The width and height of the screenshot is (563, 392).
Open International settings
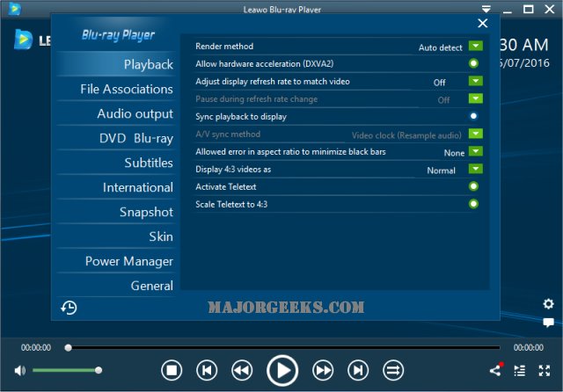pos(116,187)
